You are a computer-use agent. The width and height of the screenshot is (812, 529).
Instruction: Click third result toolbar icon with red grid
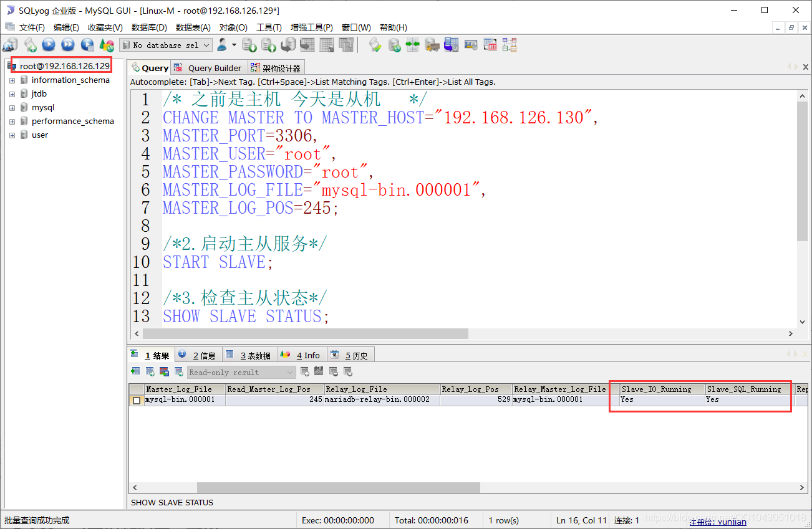[164, 371]
